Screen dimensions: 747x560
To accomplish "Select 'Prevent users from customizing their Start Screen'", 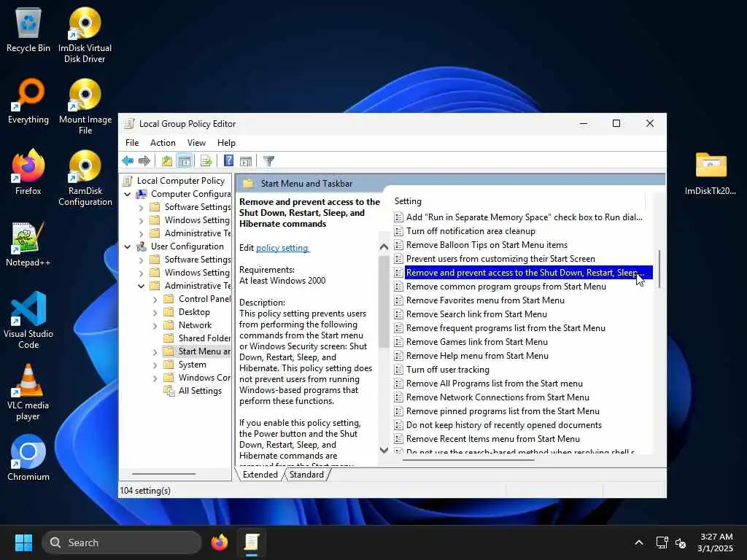I will tap(500, 259).
